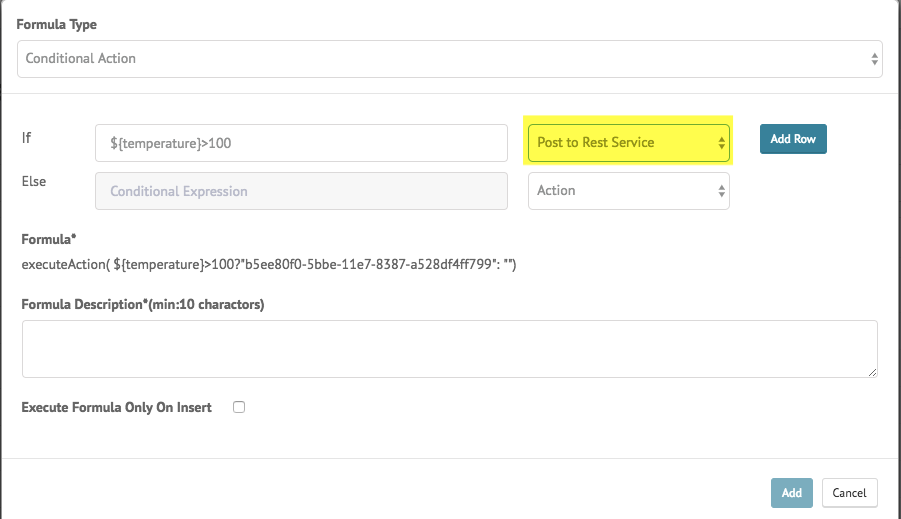The image size is (901, 519).
Task: Click the Execute Formula Only On Insert label
Action: click(117, 407)
